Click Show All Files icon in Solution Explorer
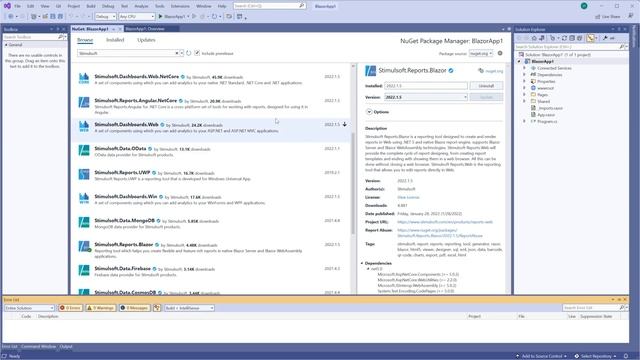The width and height of the screenshot is (640, 360). pyautogui.click(x=580, y=38)
